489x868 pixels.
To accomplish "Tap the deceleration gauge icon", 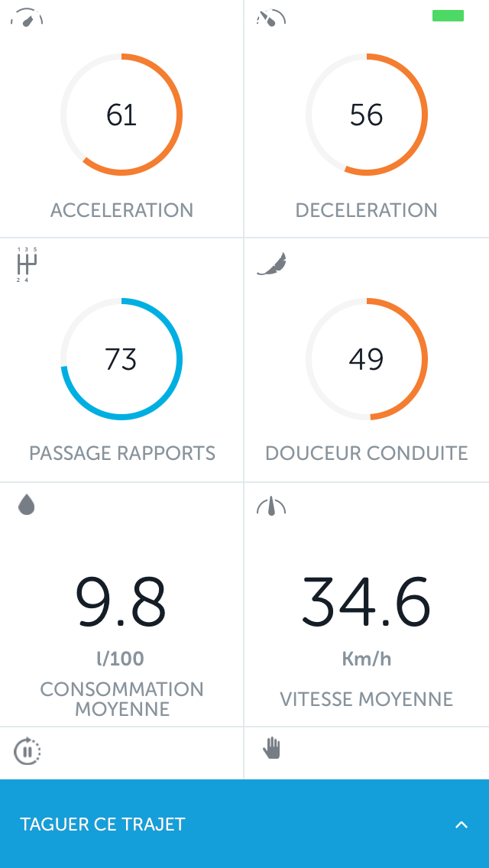I will point(271,18).
